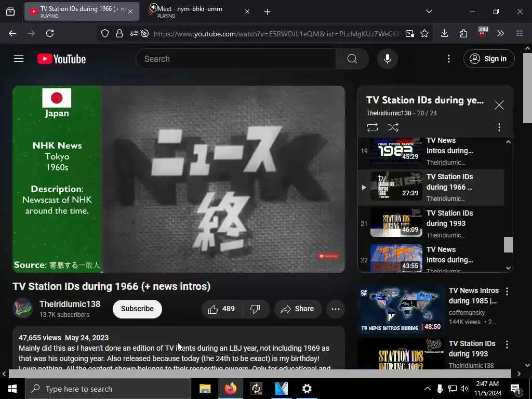This screenshot has width=532, height=399.
Task: Click the horizontal page scrollbar
Action: (260, 374)
